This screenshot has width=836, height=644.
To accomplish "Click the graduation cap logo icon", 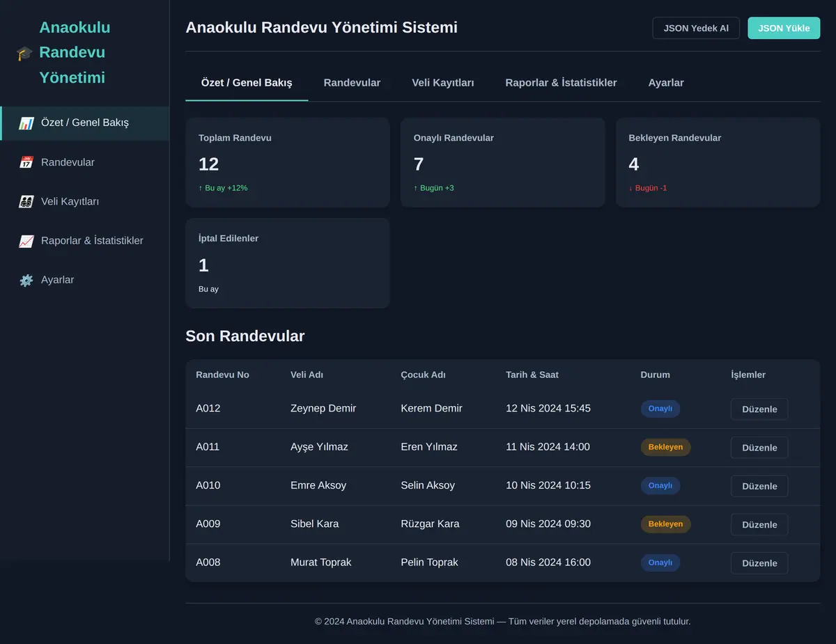I will pyautogui.click(x=24, y=53).
